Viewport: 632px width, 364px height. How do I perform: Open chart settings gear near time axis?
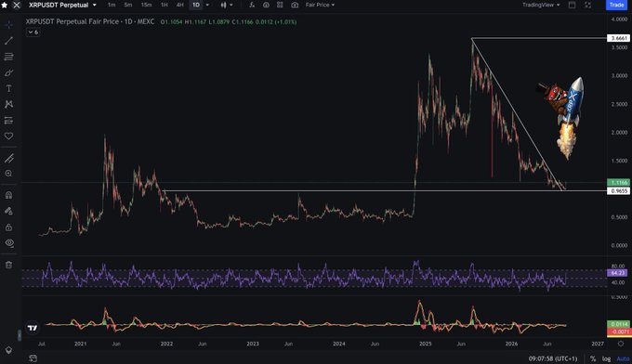621,344
